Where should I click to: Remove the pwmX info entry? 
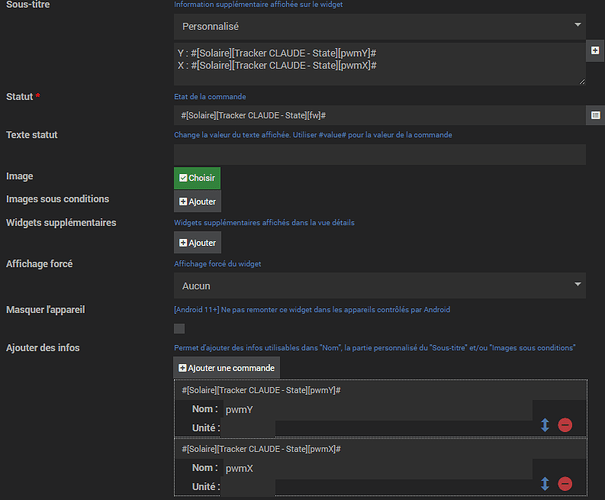(565, 484)
